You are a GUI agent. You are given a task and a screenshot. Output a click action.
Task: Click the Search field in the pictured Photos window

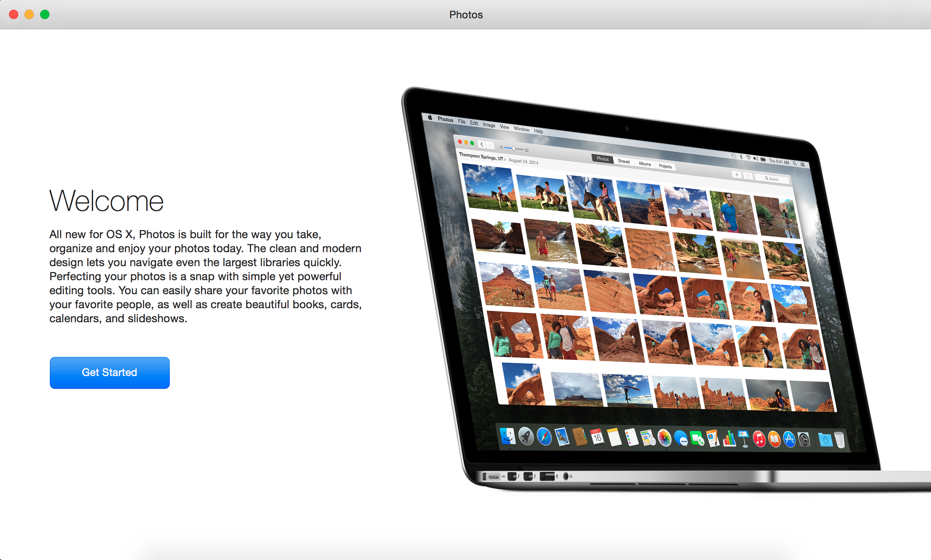(772, 179)
